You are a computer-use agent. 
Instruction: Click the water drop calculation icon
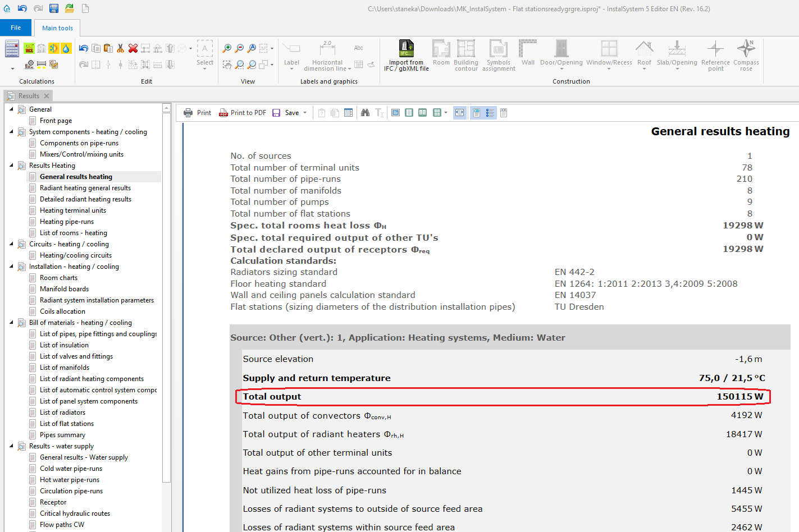point(66,49)
